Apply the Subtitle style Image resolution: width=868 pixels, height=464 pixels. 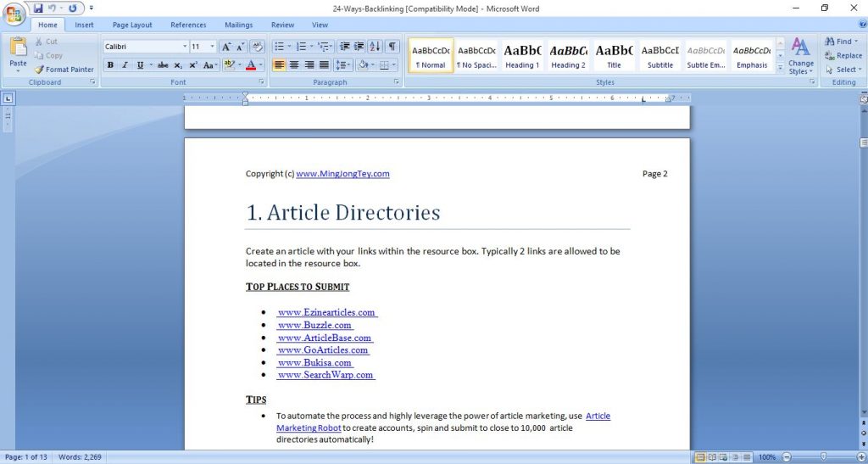coord(659,55)
